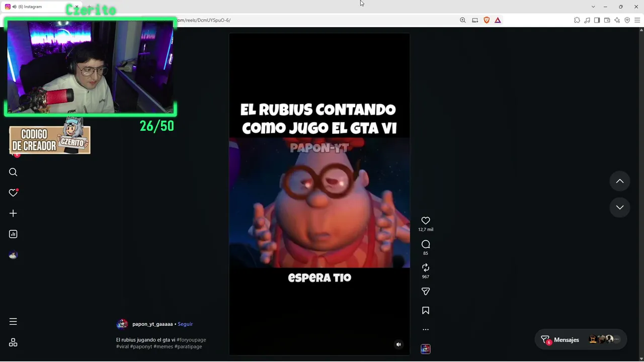The width and height of the screenshot is (644, 362).
Task: Save the reel with the bookmark icon
Action: click(426, 311)
